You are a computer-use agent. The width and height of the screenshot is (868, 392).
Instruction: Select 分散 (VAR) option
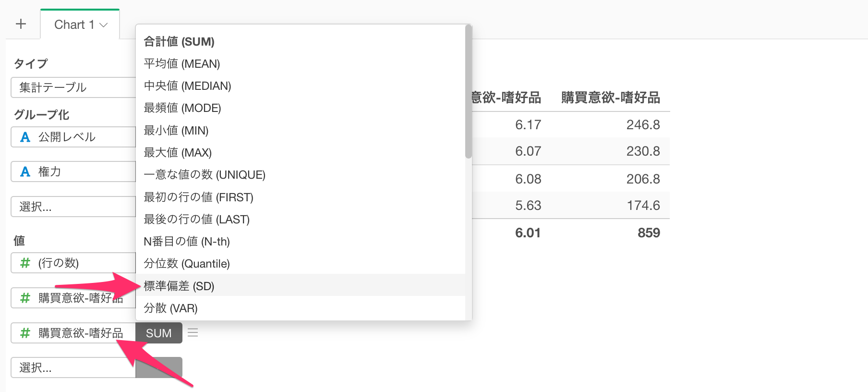click(301, 308)
